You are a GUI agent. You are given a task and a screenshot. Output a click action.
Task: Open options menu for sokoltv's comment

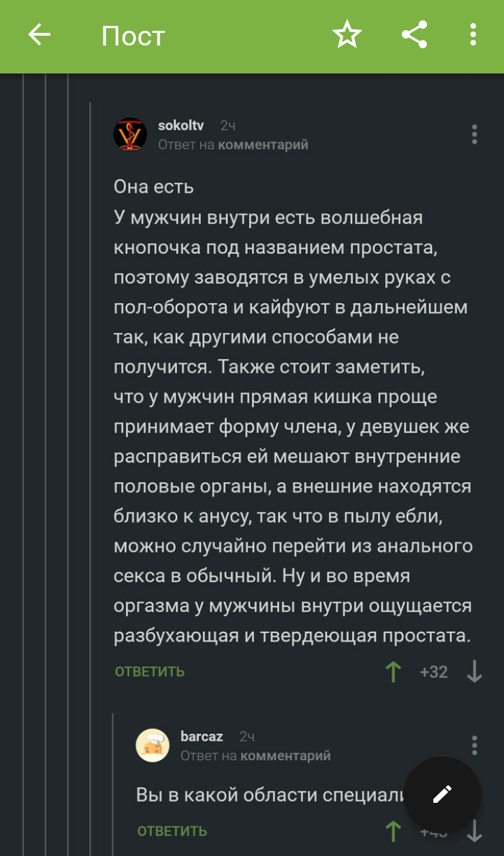474,134
